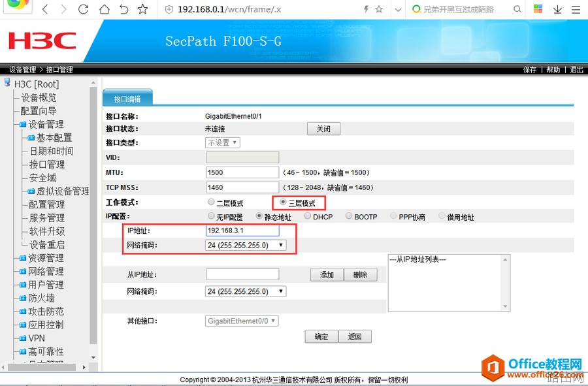Click the star icon inside address bar
Screen dimensions: 588x386
(x=379, y=9)
